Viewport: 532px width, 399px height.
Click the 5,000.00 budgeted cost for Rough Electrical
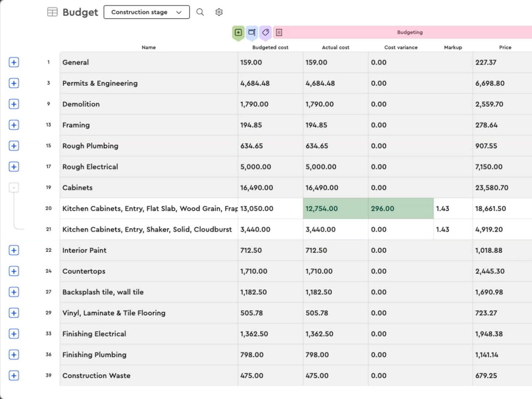coord(270,167)
